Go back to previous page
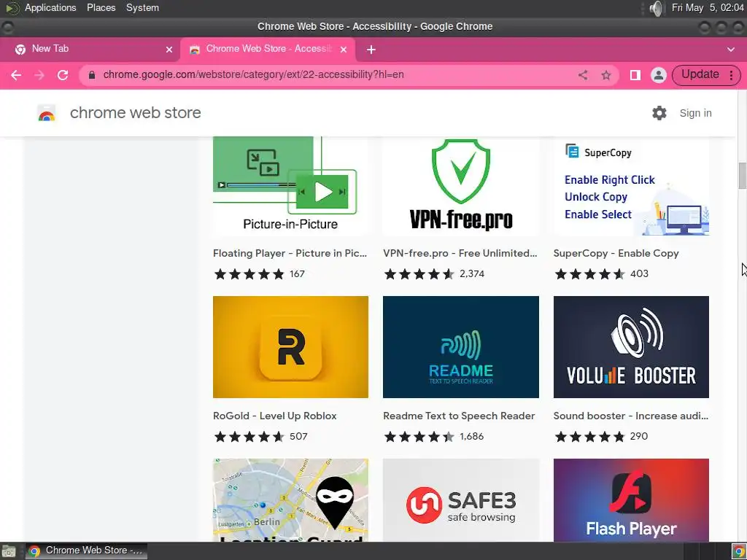The width and height of the screenshot is (747, 560). [x=16, y=75]
